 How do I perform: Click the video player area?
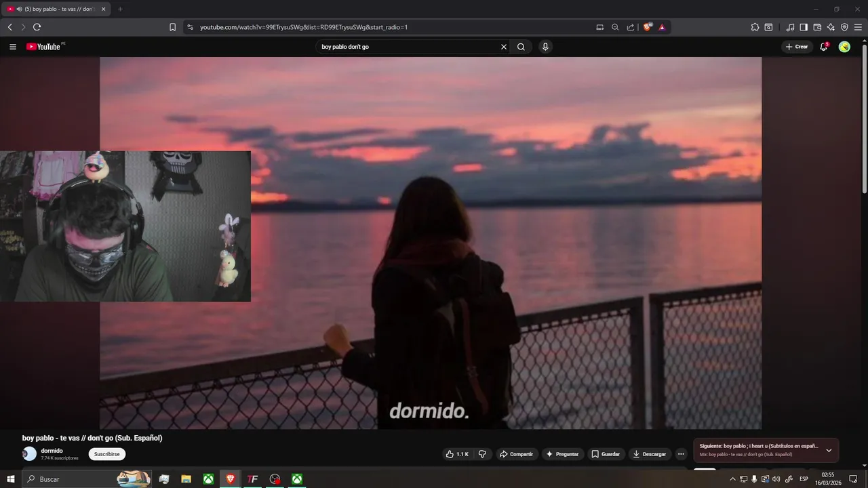click(x=431, y=243)
